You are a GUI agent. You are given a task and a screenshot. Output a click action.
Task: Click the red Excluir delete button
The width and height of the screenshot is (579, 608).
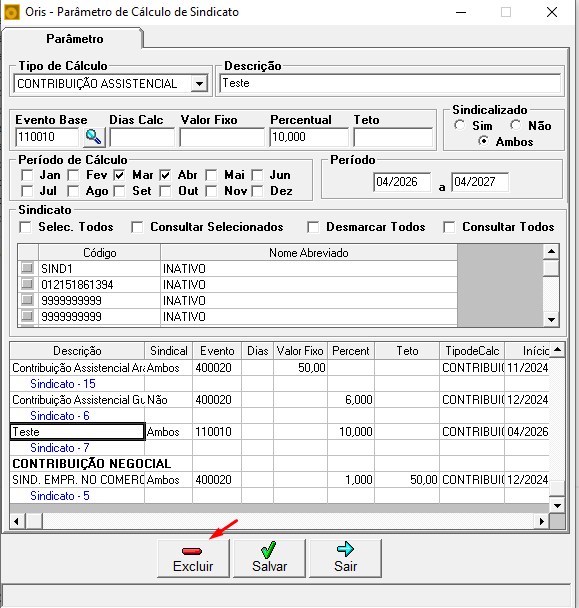click(193, 558)
